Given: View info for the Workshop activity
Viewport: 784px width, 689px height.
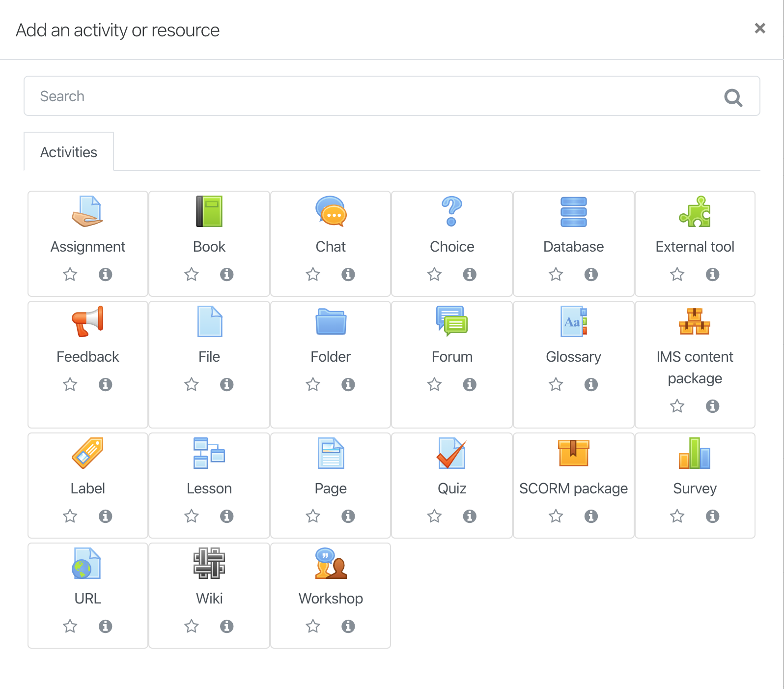Looking at the screenshot, I should coord(348,626).
